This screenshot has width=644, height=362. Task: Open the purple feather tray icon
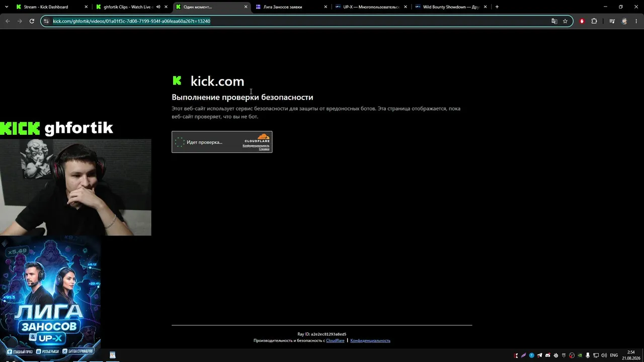tap(524, 355)
